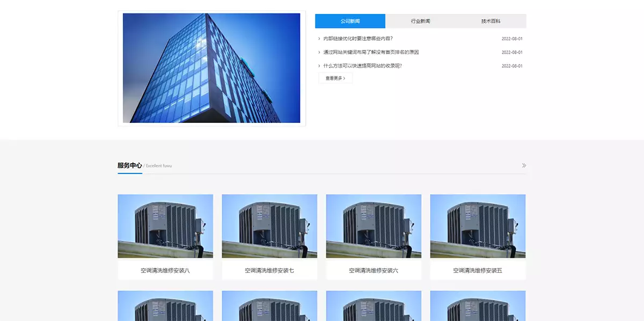Click the 服务中心 section heading

coord(129,165)
